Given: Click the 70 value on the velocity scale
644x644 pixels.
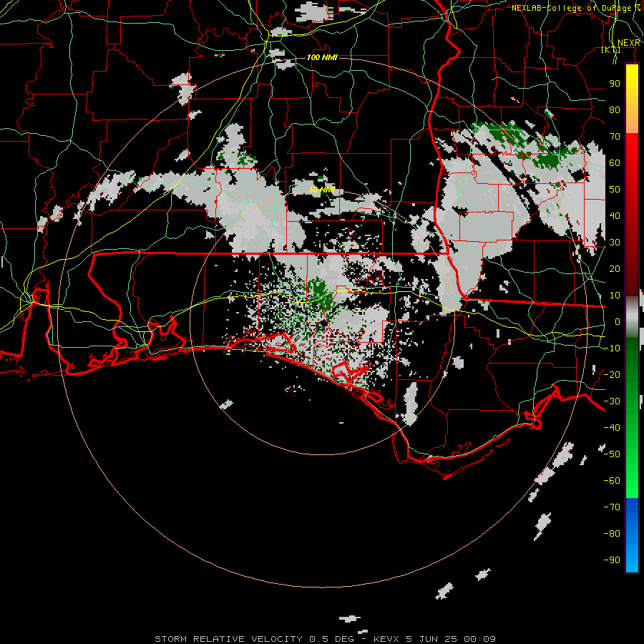Looking at the screenshot, I should pos(615,137).
